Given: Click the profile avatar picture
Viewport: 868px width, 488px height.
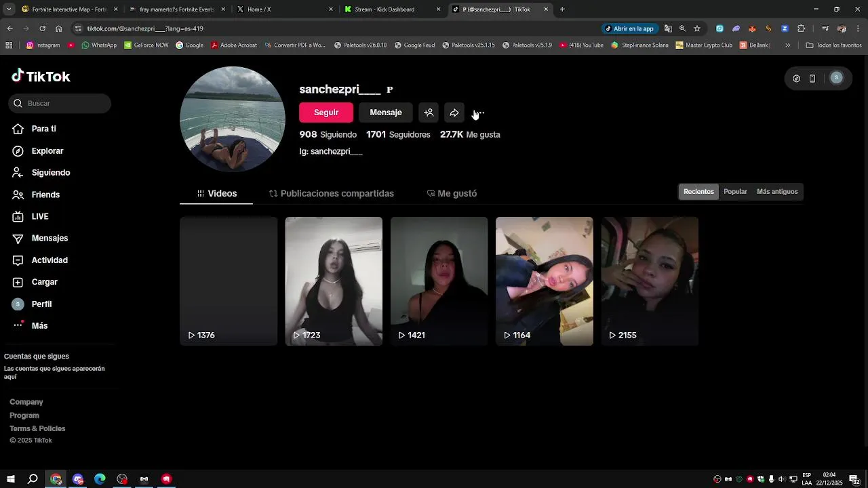Looking at the screenshot, I should tap(233, 119).
